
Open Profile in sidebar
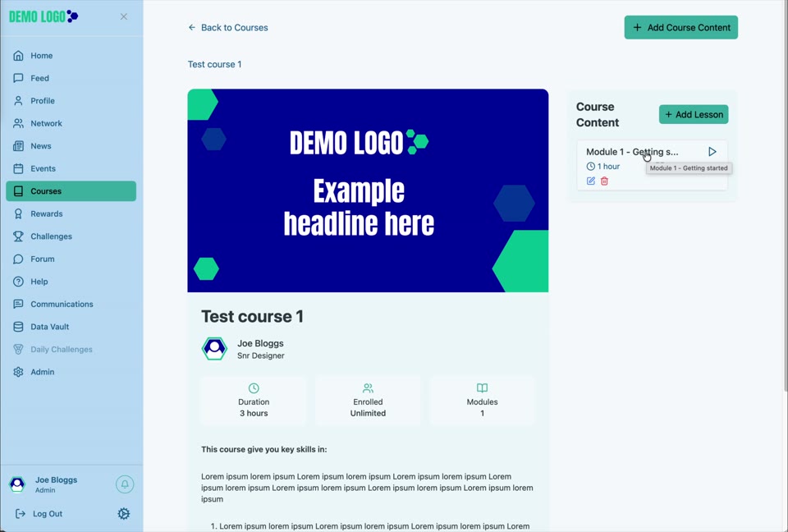[71, 100]
